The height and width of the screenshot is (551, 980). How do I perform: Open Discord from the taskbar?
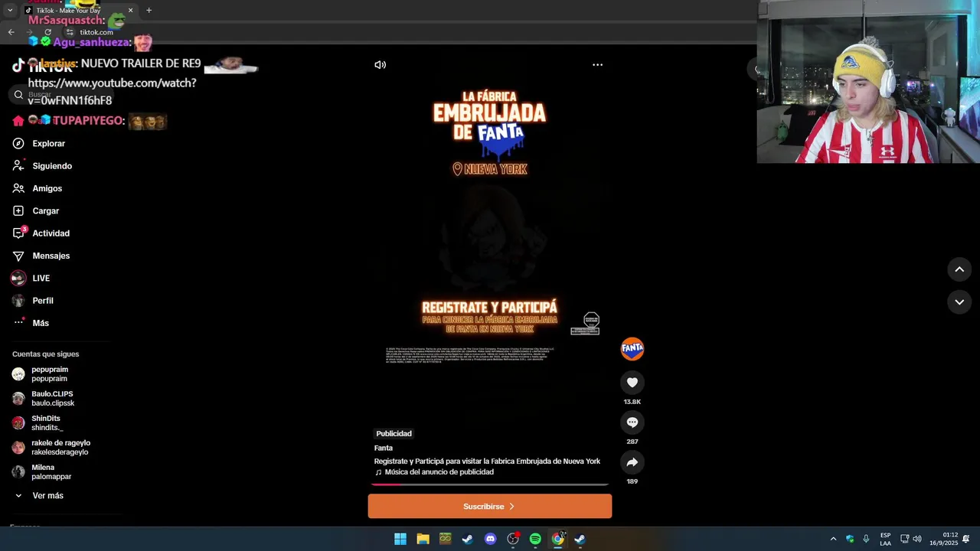tap(490, 539)
